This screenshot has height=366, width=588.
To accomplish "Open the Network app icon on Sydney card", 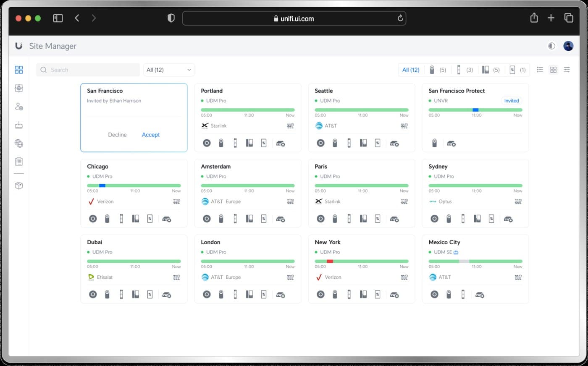I will point(434,219).
